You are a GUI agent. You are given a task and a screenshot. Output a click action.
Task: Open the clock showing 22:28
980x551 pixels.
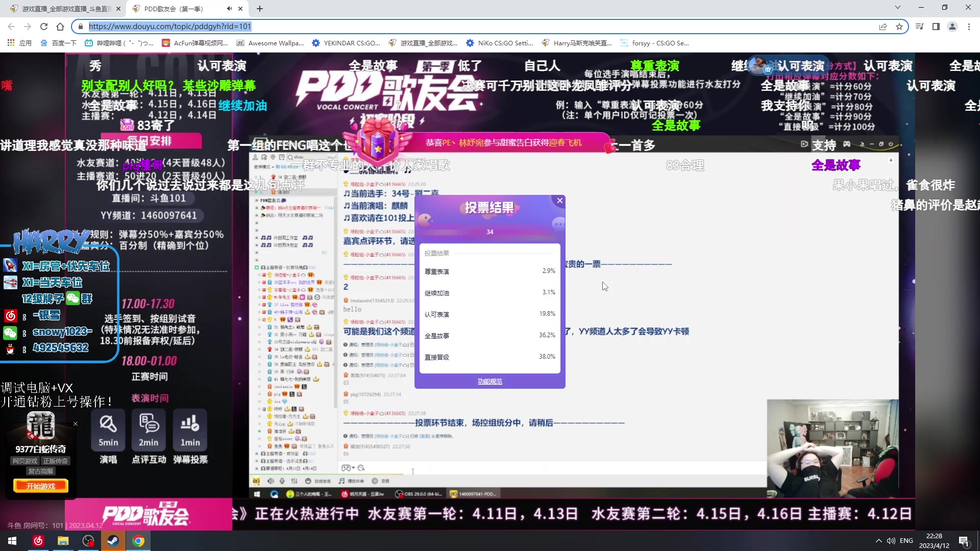(934, 541)
